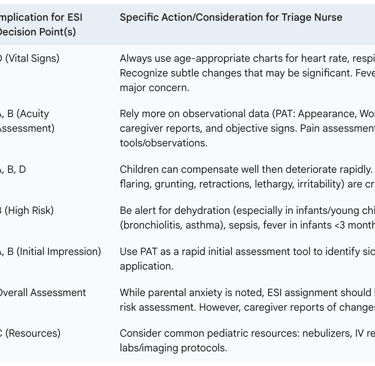This screenshot has width=375, height=366.
Task: Select the 'B, D' decision point cell
Action: pos(13,170)
